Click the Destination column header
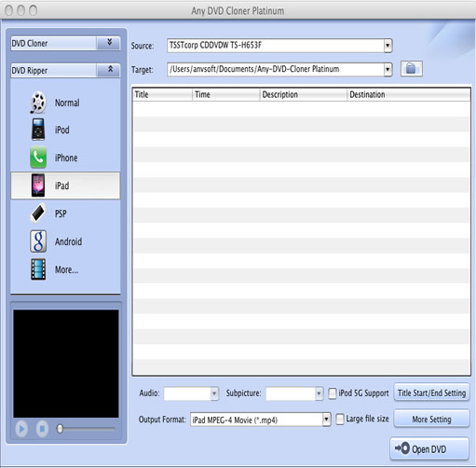 tap(409, 94)
